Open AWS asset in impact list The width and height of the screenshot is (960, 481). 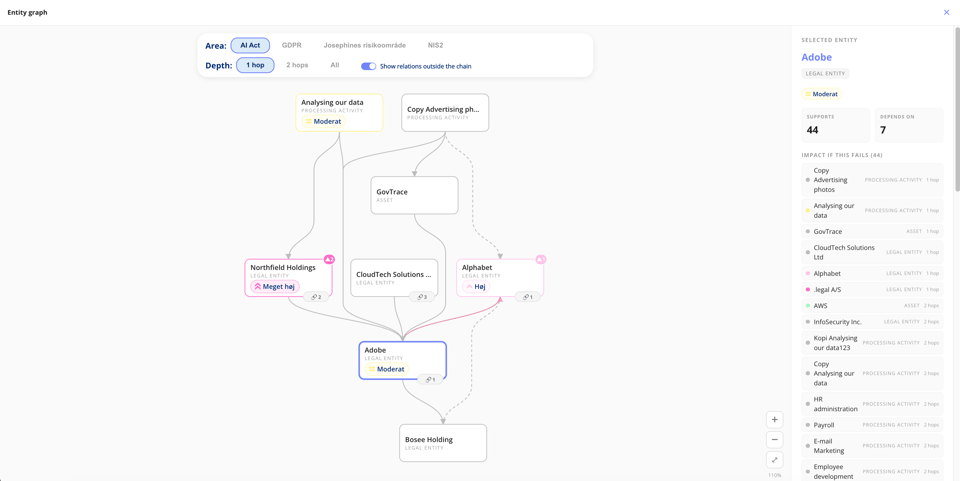[x=872, y=305]
